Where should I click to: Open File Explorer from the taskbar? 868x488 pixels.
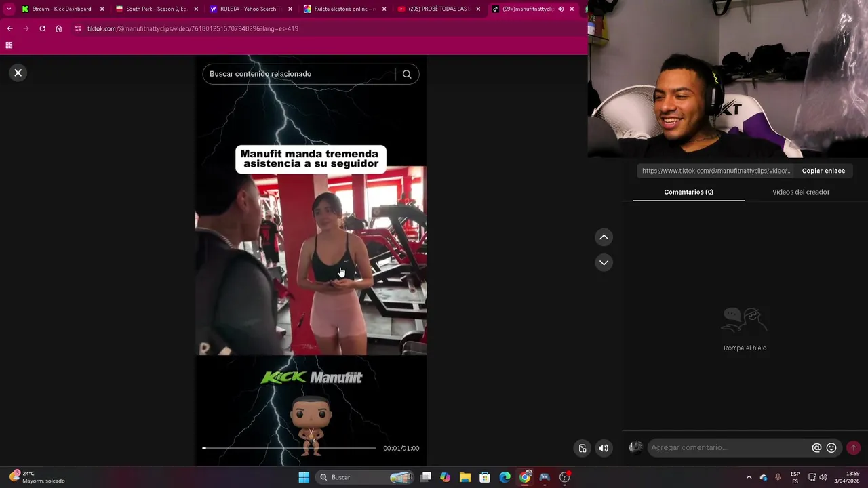(465, 477)
